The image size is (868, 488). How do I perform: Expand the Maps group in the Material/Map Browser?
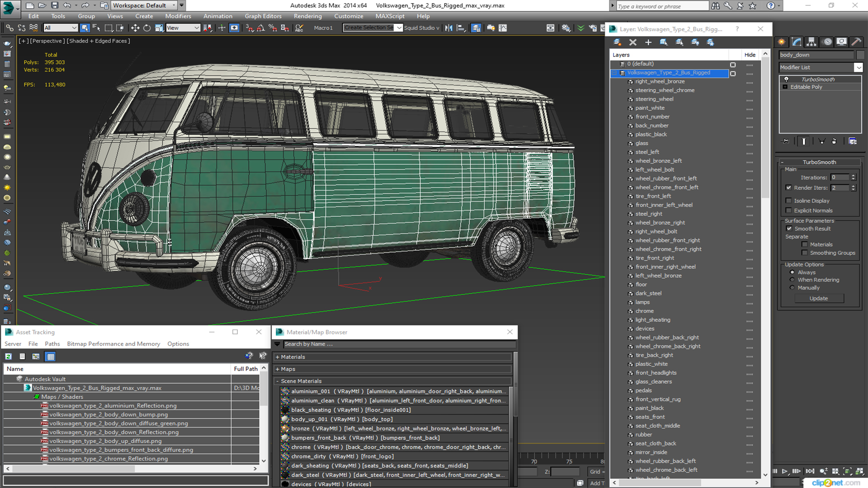pyautogui.click(x=277, y=369)
